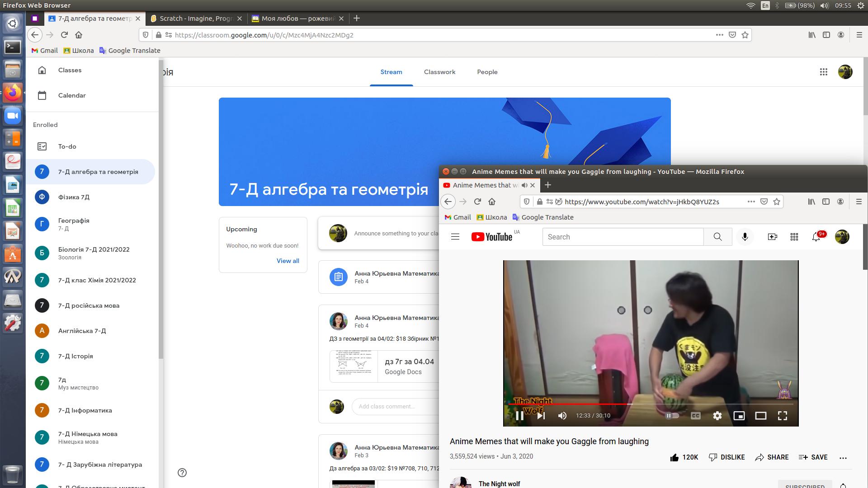Open YouTube hamburger guide menu
The image size is (868, 488).
455,237
